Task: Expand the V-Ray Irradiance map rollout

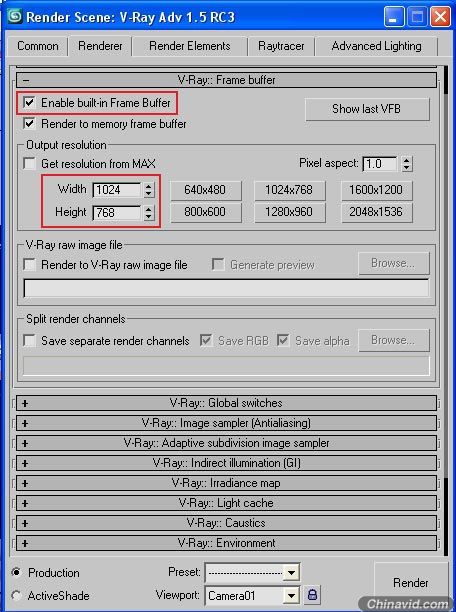Action: [226, 483]
